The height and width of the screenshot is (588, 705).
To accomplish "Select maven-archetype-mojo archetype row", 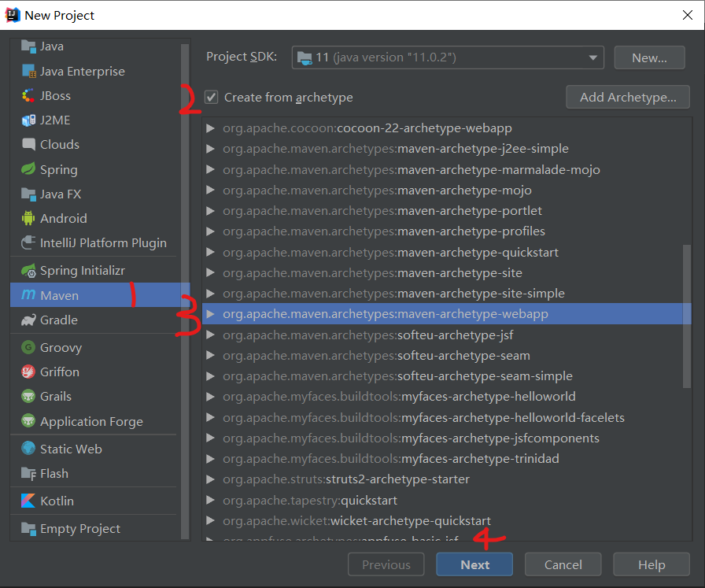I will point(446,190).
